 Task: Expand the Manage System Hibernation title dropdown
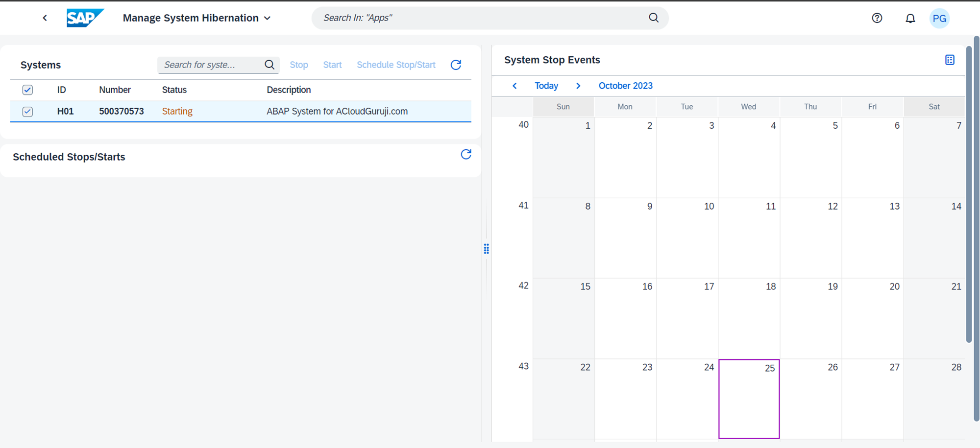pos(267,18)
